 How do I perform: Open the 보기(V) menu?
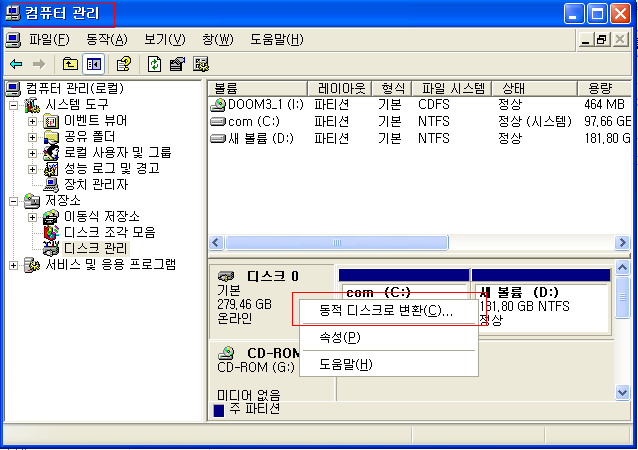coord(165,40)
